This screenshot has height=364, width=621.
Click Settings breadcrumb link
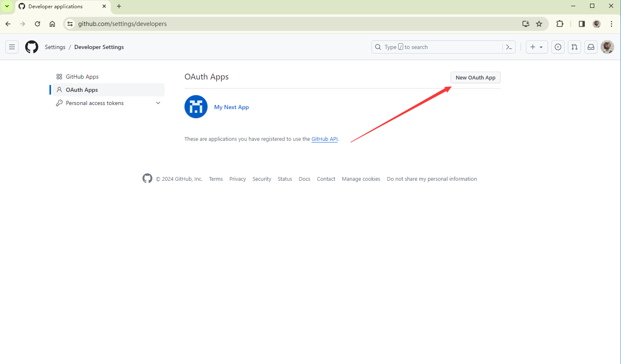(55, 47)
